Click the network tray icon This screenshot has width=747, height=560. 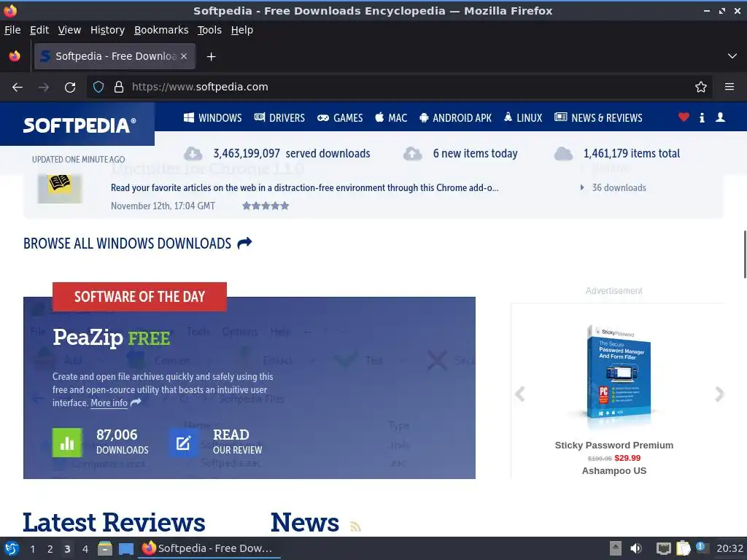(x=663, y=548)
